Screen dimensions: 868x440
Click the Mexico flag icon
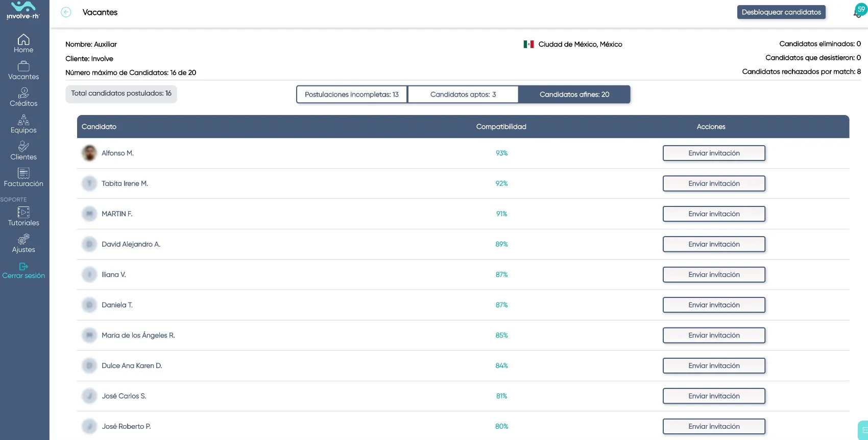528,44
